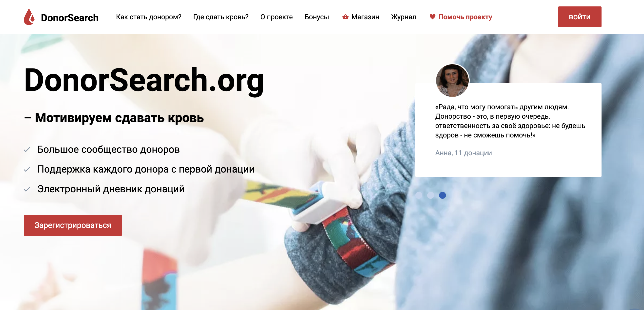Click checkmark icon beside Поддержка каждого донора
Screen dimensions: 644x310
(27, 169)
